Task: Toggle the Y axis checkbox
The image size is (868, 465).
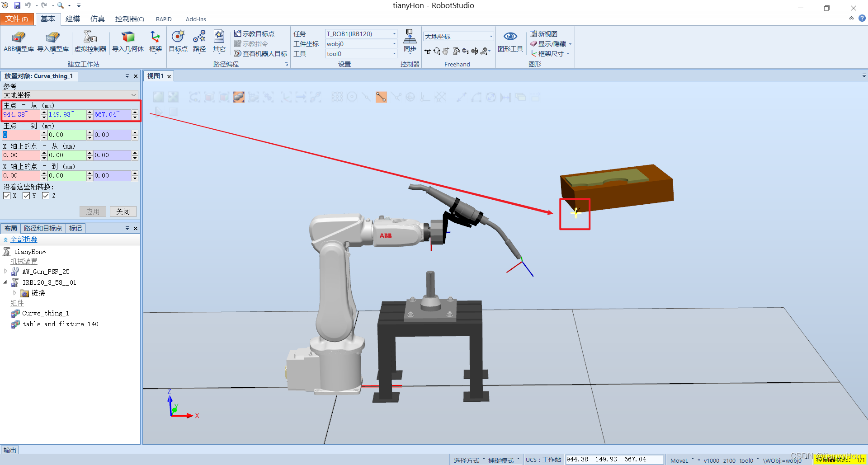Action: click(x=26, y=196)
